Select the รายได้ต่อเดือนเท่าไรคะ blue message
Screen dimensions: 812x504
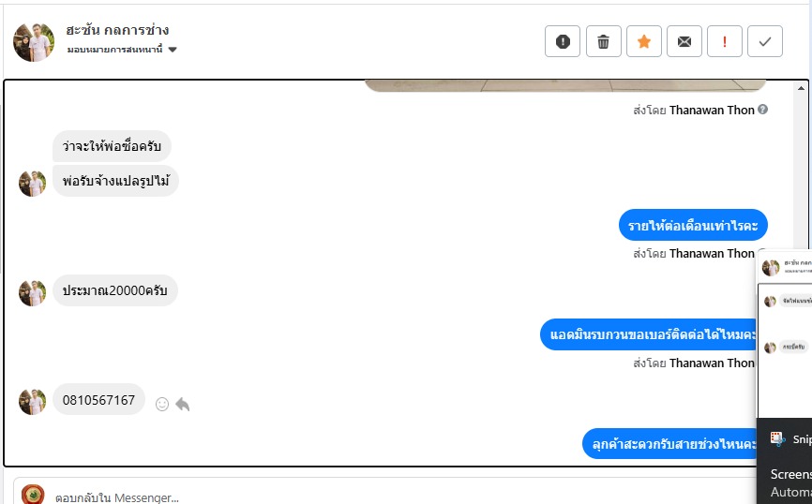pos(693,225)
